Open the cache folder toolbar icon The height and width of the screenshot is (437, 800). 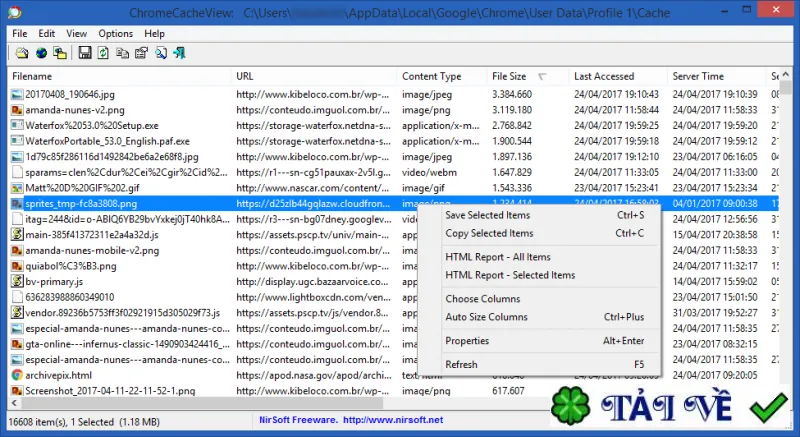pyautogui.click(x=22, y=53)
